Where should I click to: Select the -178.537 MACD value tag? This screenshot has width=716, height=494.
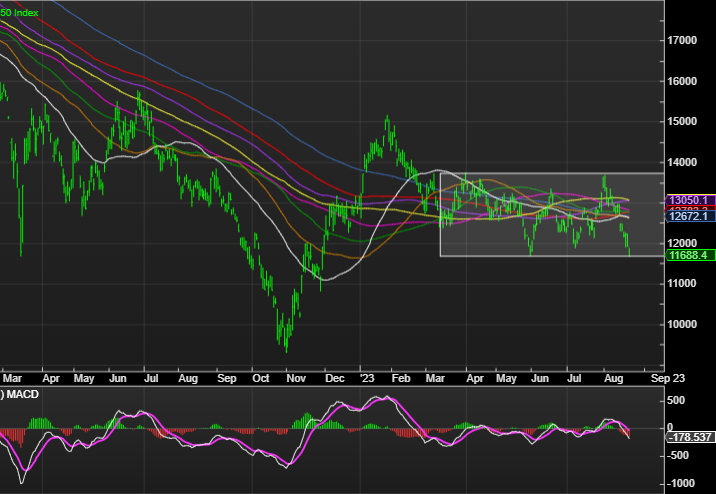pos(690,437)
